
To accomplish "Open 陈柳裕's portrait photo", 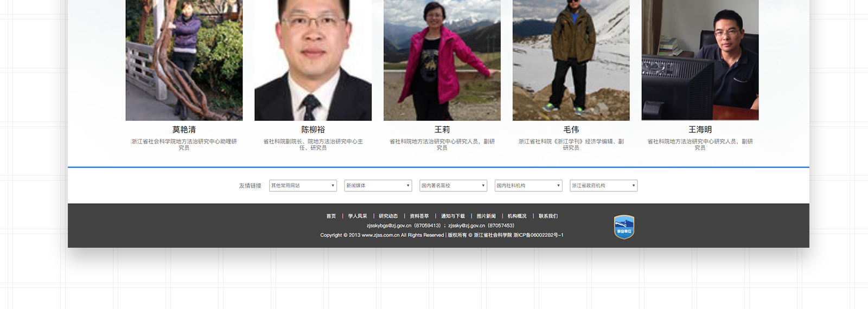I will 313,60.
